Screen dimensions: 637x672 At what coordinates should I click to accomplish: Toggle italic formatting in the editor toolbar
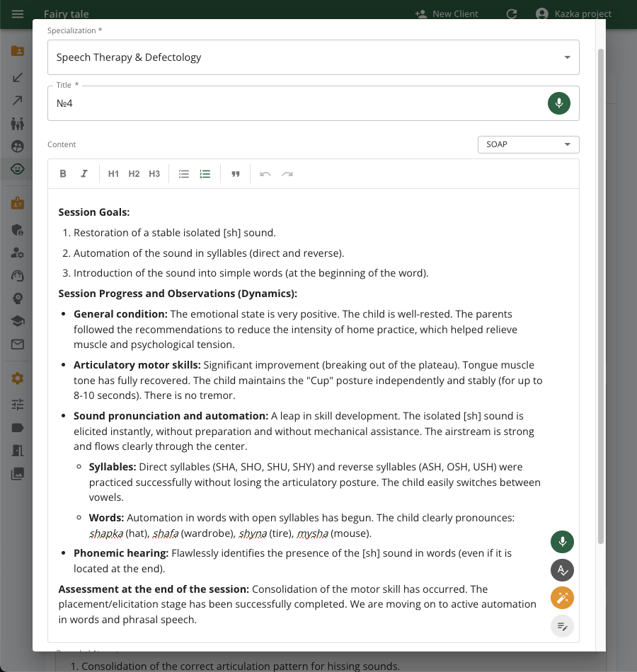(x=84, y=173)
